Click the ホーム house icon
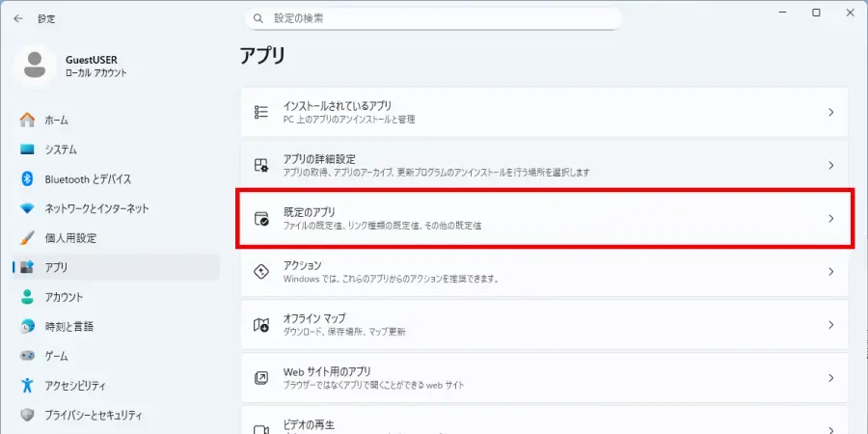 (x=27, y=121)
